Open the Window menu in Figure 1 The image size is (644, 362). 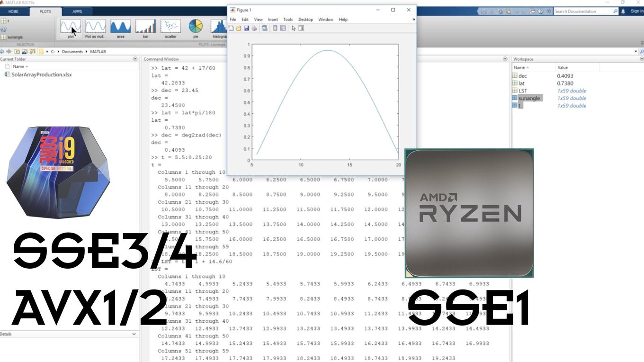326,19
